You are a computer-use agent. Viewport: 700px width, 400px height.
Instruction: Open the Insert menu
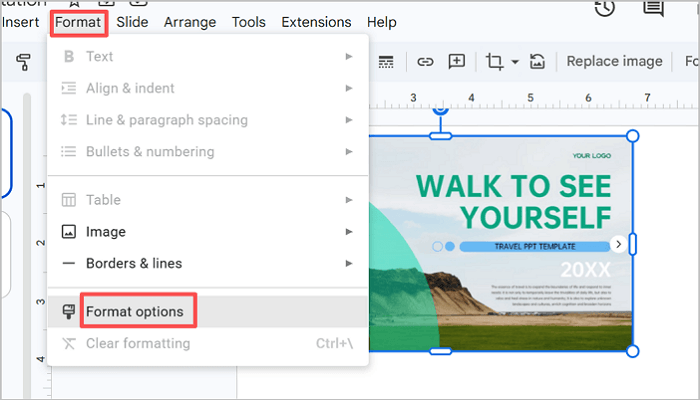tap(20, 22)
